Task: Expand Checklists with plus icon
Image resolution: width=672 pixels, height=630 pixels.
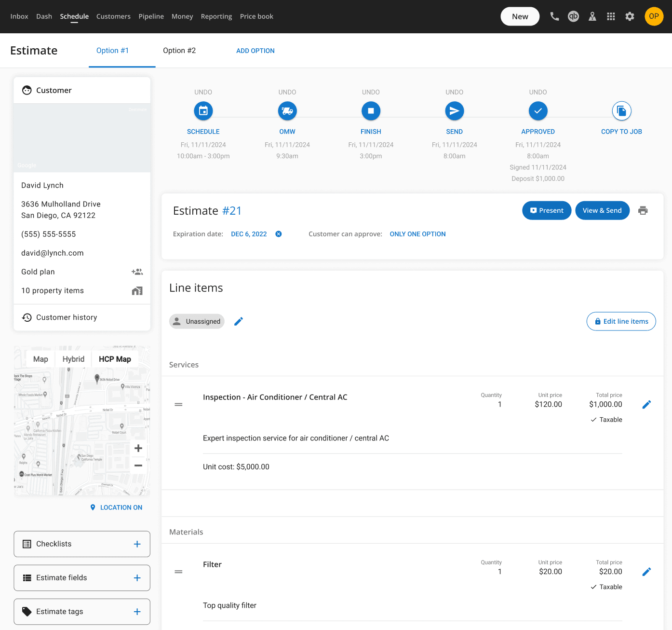Action: 137,544
